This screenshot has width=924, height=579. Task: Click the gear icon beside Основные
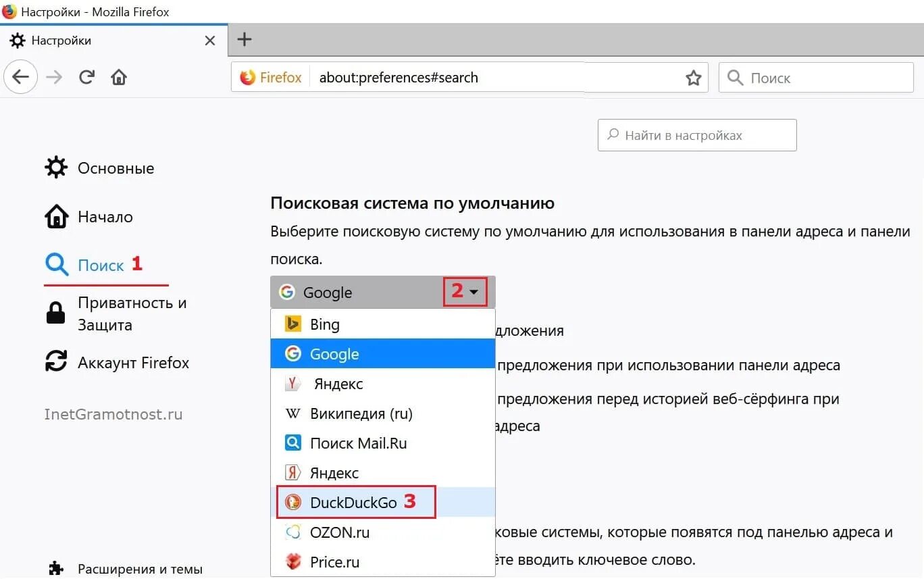click(56, 168)
